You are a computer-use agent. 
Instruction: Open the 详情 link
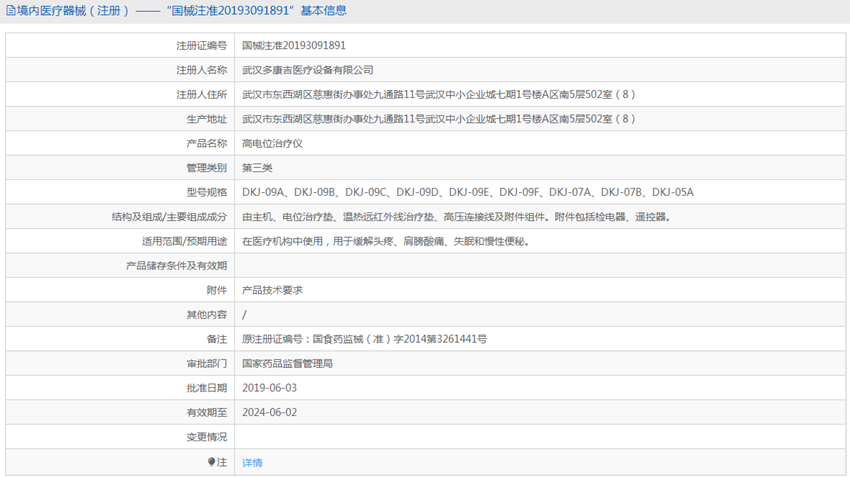(252, 463)
